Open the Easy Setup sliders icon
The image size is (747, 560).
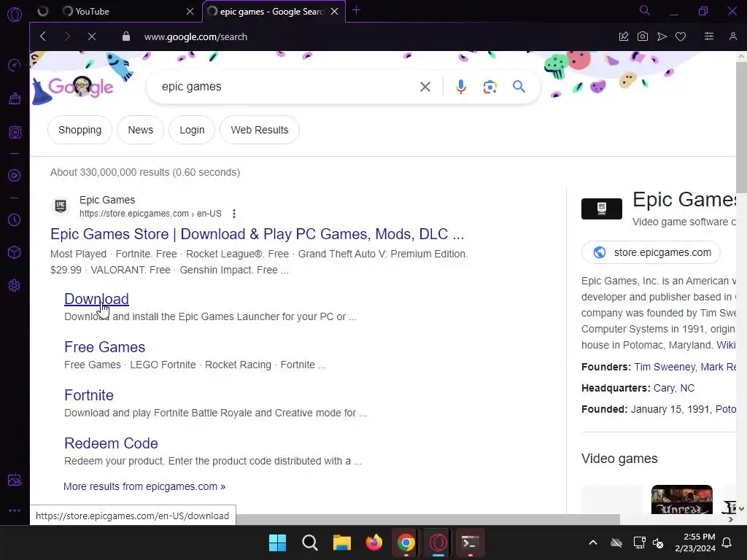[709, 36]
